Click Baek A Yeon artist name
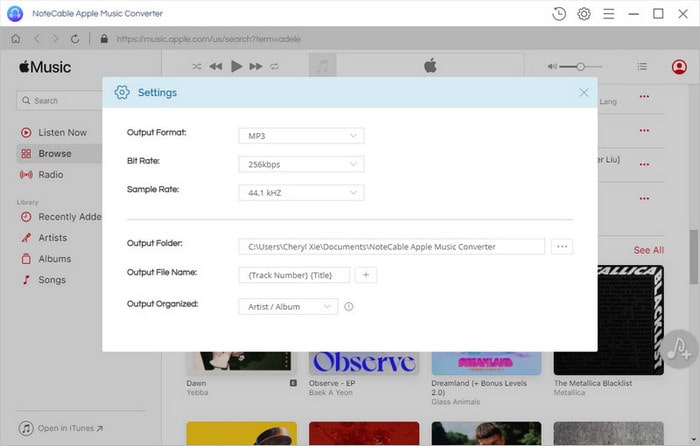 coord(330,392)
